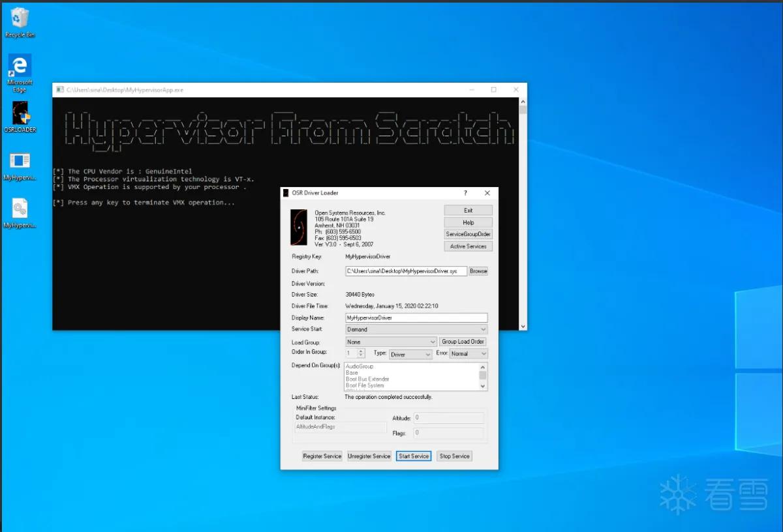Click the question mark help icon in title bar
The image size is (783, 532).
[x=465, y=193]
